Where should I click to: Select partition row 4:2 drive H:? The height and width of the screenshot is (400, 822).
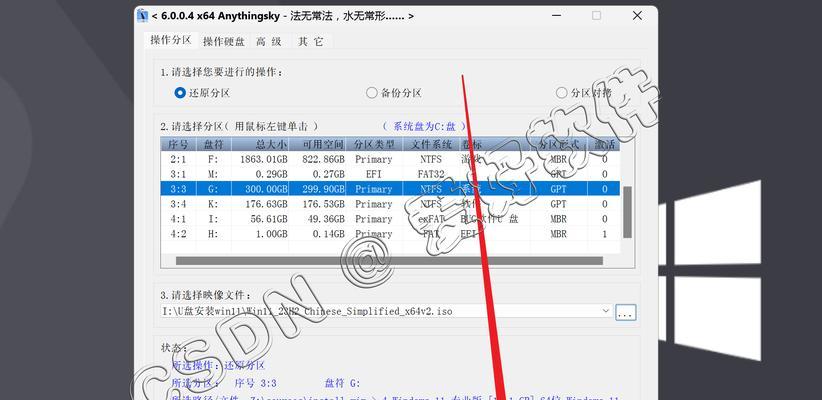[391, 234]
